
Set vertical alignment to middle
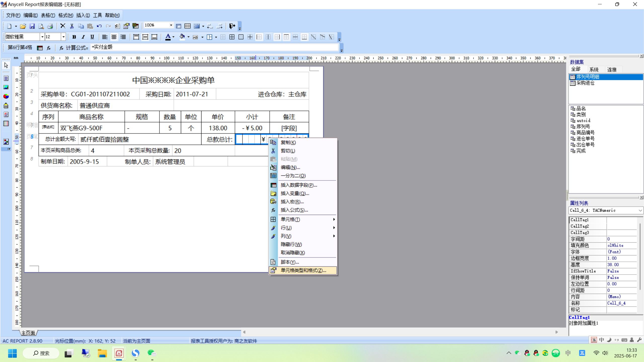pyautogui.click(x=145, y=37)
